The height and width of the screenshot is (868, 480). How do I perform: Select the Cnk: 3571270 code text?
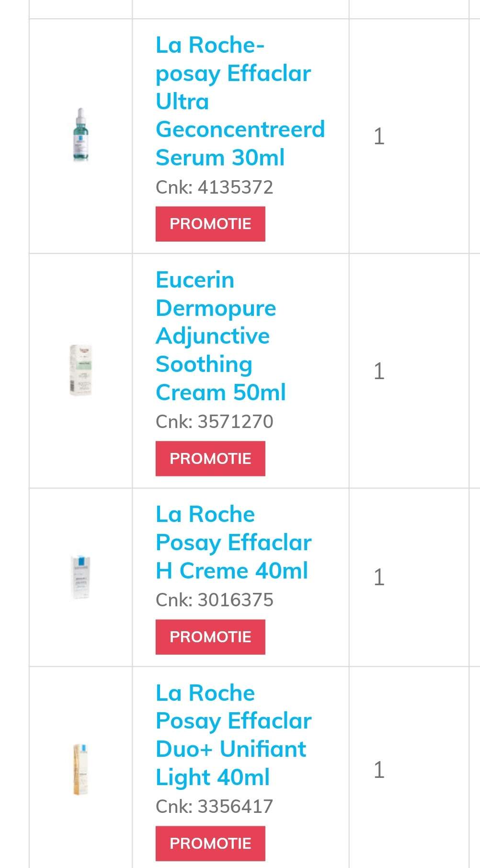pos(214,422)
